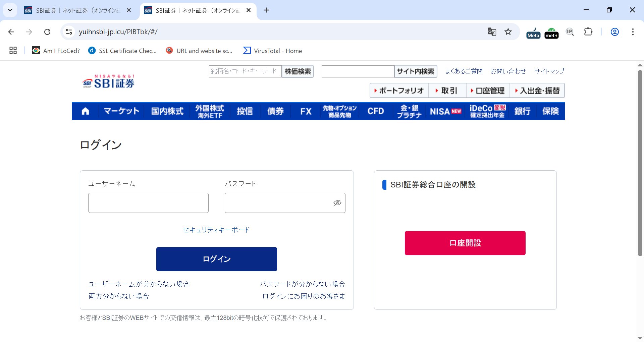
Task: Click the site search input field
Action: 358,71
